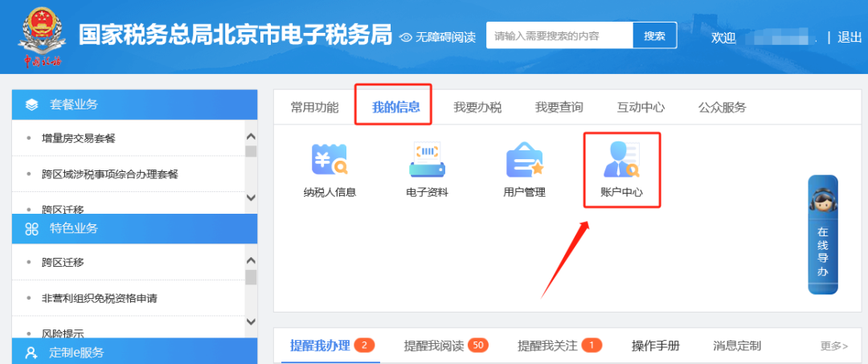Click the 在线导办 assistant avatar
Image resolution: width=868 pixels, height=364 pixels.
pyautogui.click(x=822, y=202)
